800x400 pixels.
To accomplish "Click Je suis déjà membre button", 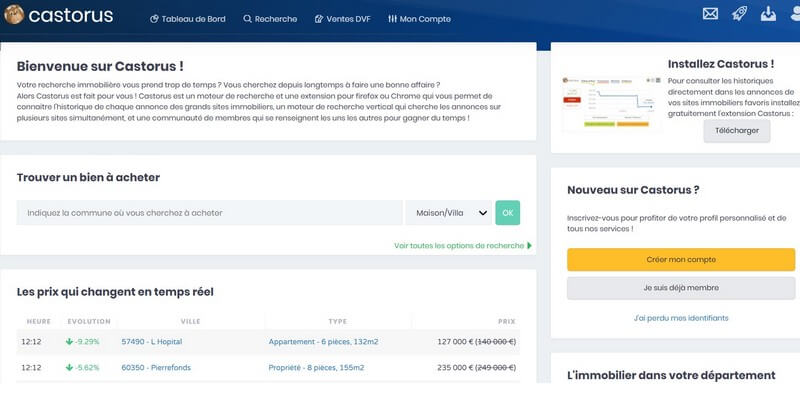I will click(x=681, y=288).
